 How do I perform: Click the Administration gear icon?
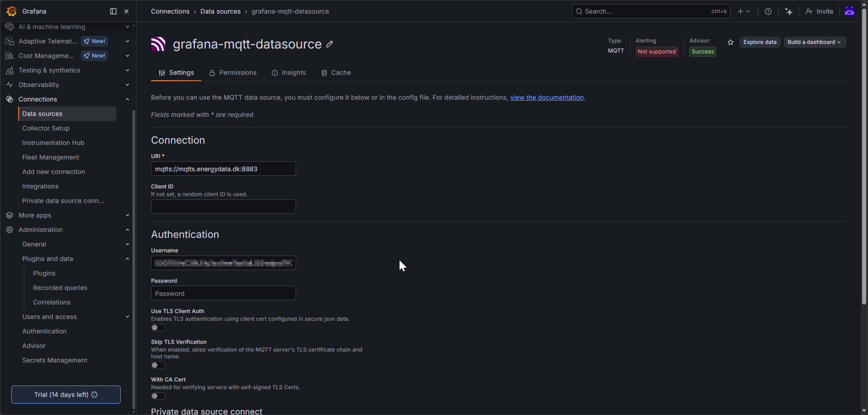pos(10,230)
